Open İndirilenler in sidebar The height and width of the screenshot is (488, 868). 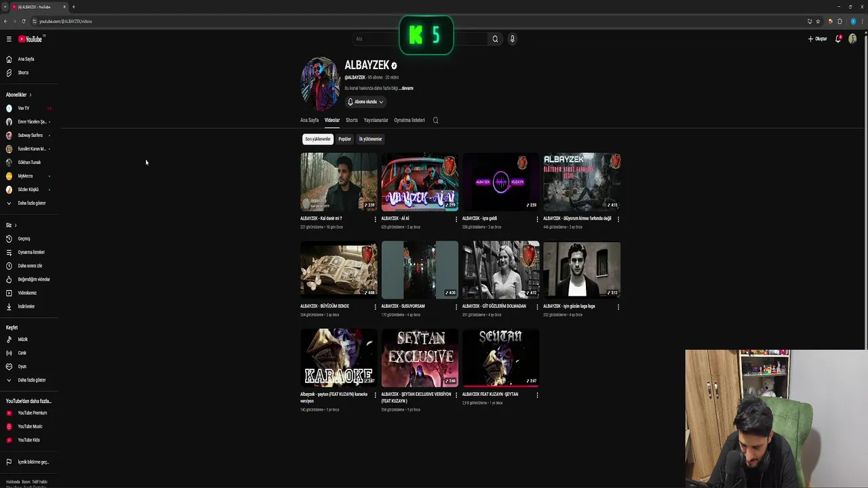coord(27,306)
